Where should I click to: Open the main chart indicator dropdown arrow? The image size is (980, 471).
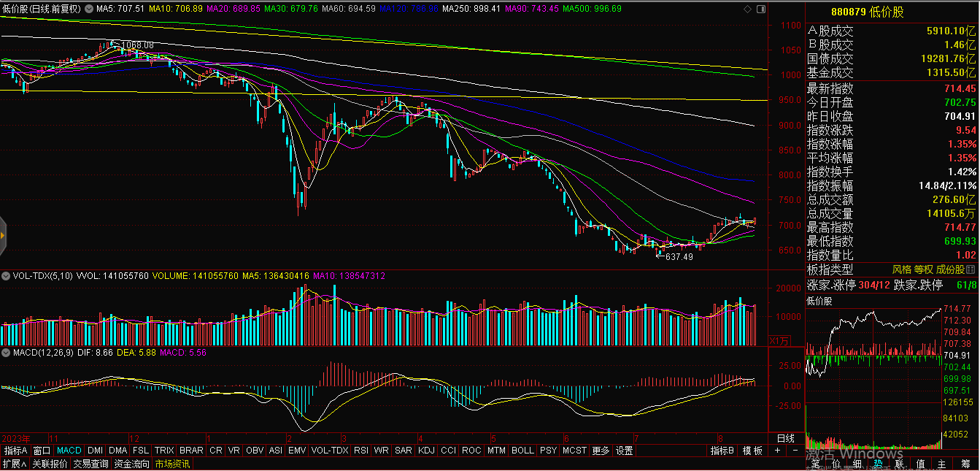[88, 9]
